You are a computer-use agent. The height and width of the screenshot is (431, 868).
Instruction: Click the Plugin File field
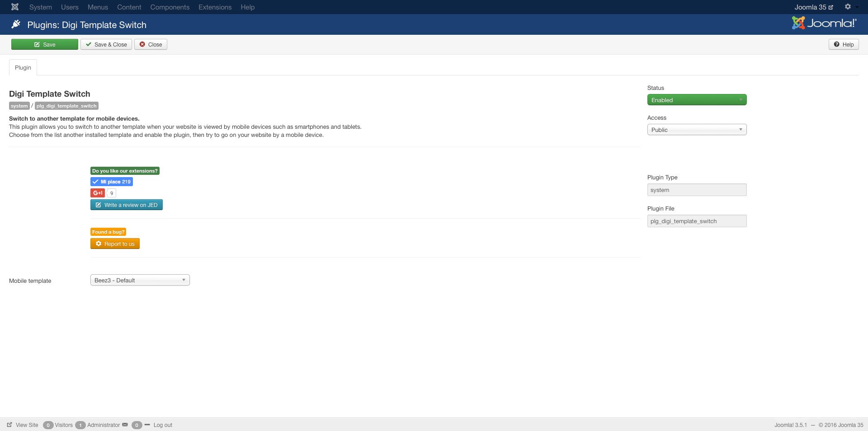(697, 221)
